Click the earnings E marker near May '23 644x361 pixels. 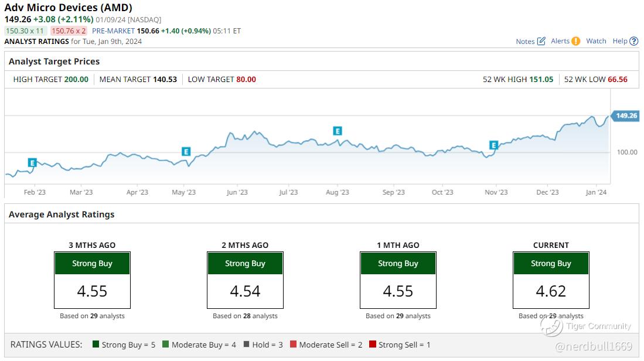(186, 152)
